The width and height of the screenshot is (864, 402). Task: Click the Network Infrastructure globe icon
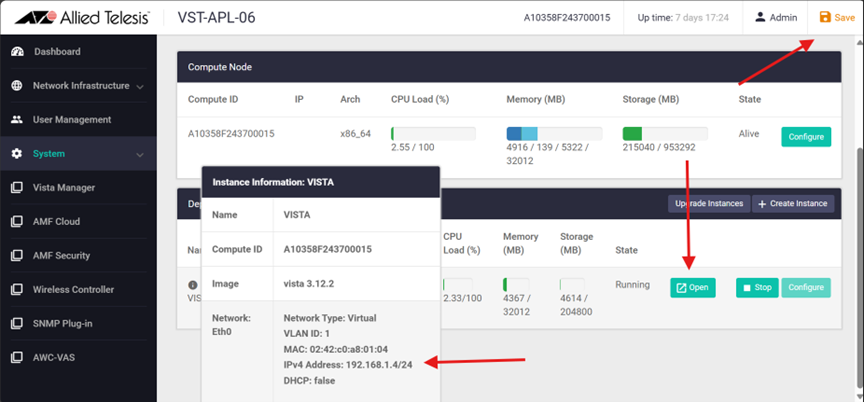tap(17, 86)
